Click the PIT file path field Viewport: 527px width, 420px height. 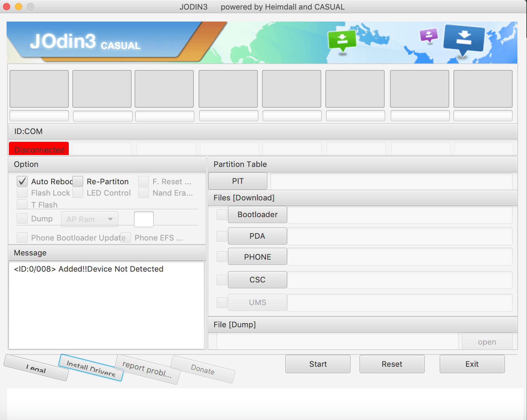click(392, 181)
